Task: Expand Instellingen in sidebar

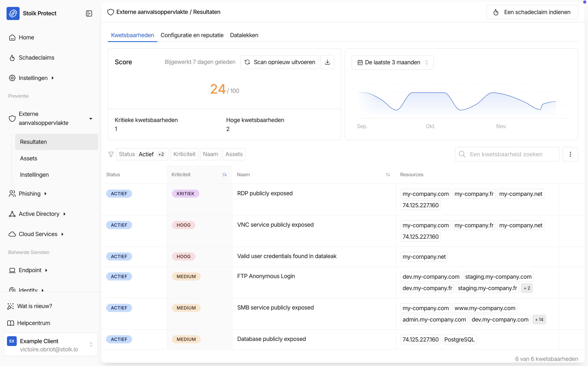Action: (x=33, y=78)
